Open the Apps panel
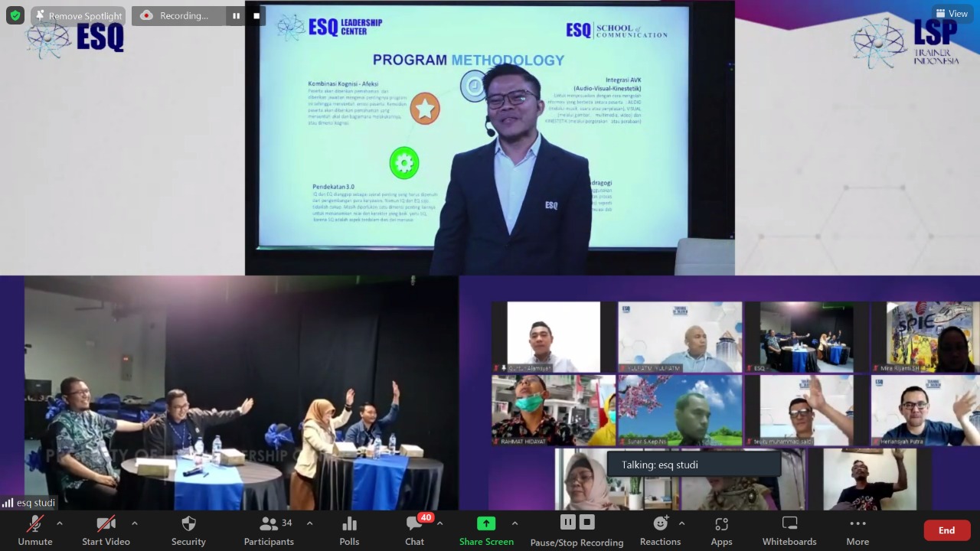The width and height of the screenshot is (980, 551). pos(721,530)
